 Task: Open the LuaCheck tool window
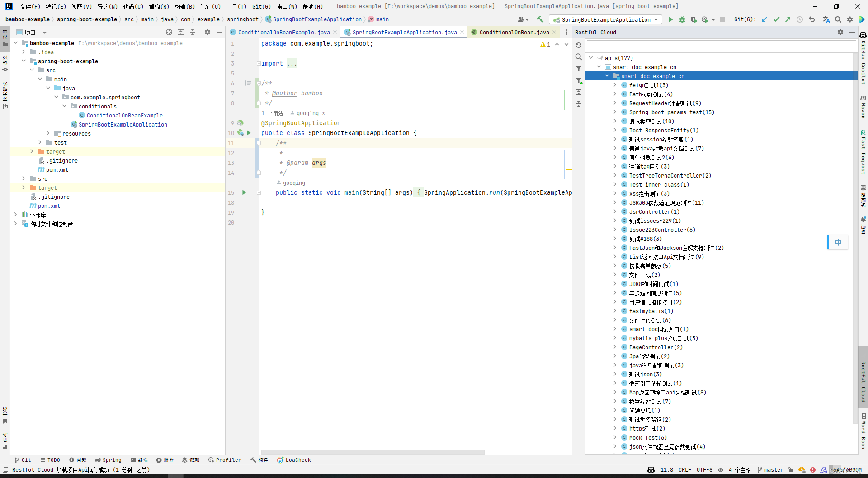294,460
